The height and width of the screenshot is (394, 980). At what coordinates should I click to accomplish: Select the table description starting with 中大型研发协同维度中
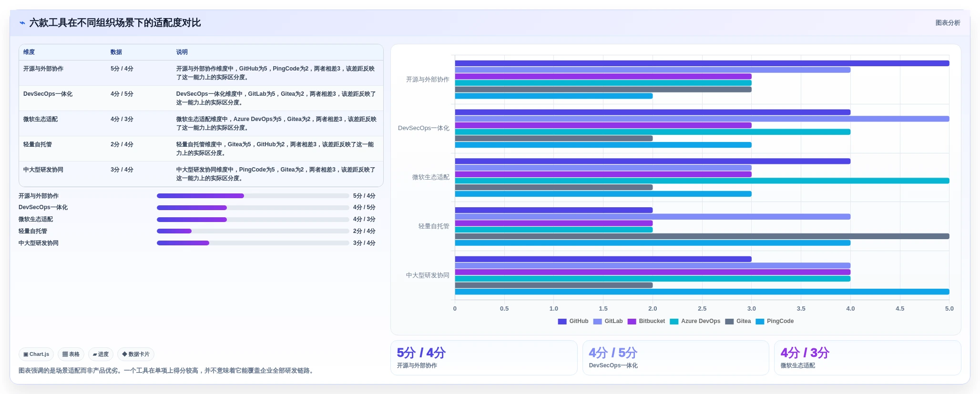276,174
